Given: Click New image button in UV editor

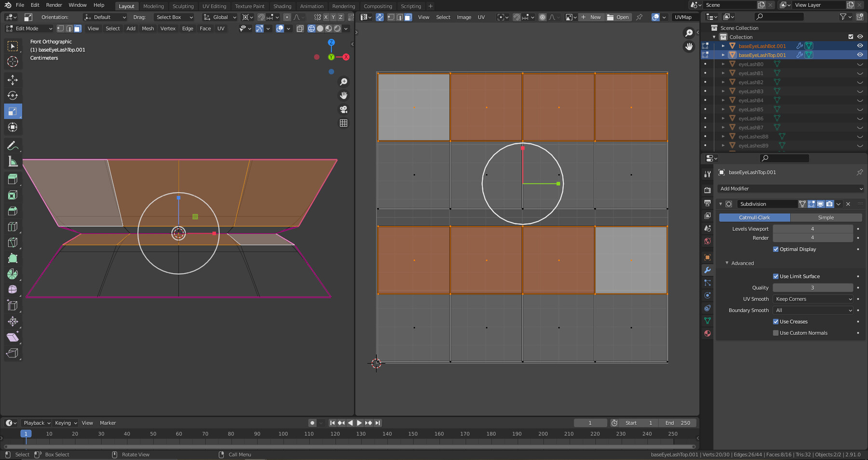Looking at the screenshot, I should coord(591,17).
